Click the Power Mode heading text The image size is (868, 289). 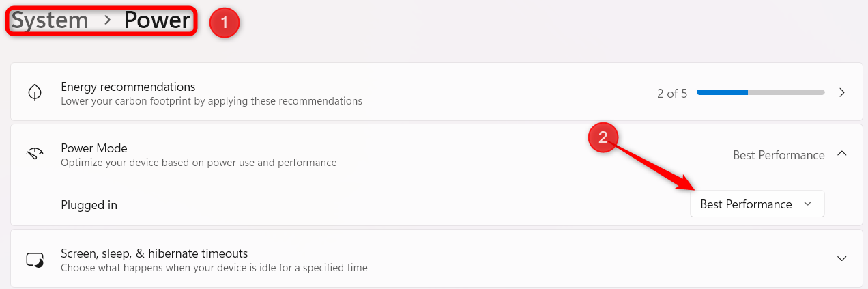(94, 148)
